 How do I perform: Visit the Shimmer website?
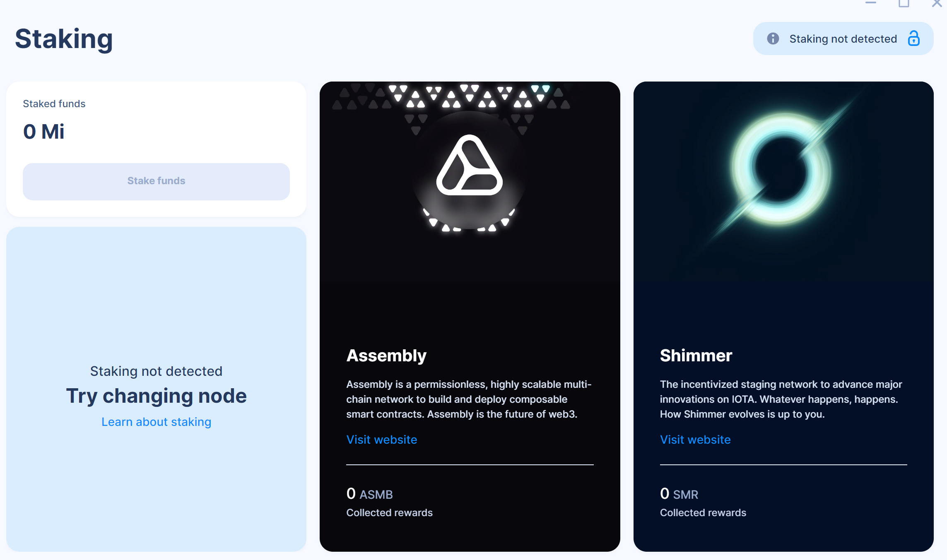pos(695,439)
